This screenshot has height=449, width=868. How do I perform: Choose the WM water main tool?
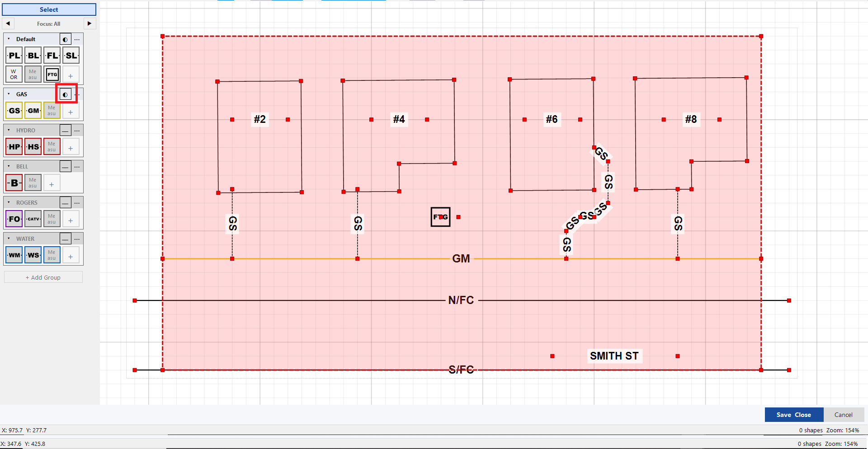tap(14, 255)
